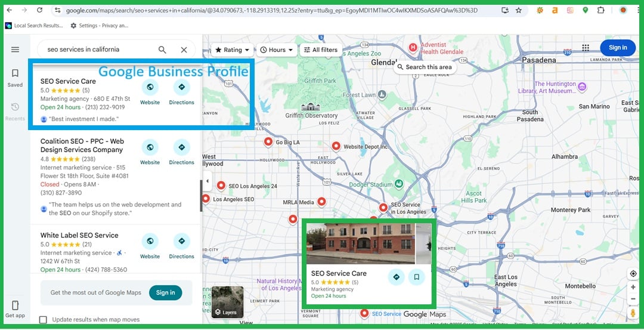Click the SEO Service in Los Angeles pin
644x330 pixels.
(x=383, y=208)
